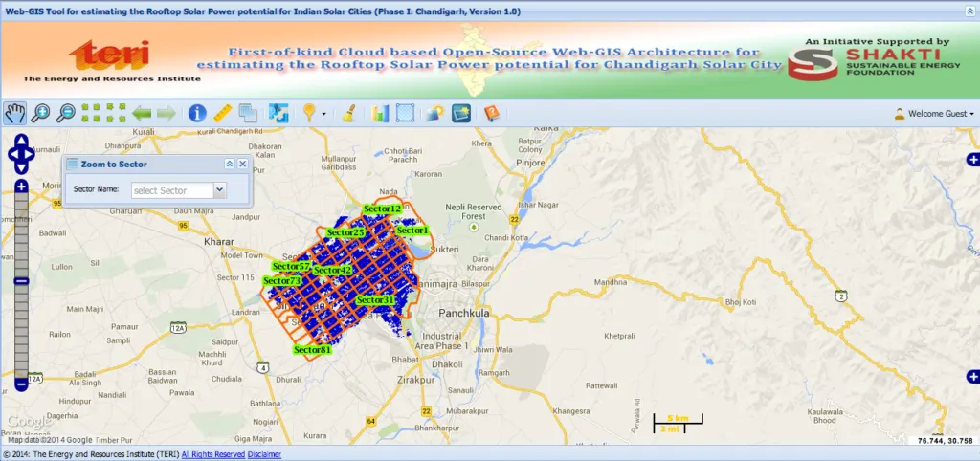The image size is (980, 461).
Task: Close the Zoom to Sector panel
Action: 242,164
